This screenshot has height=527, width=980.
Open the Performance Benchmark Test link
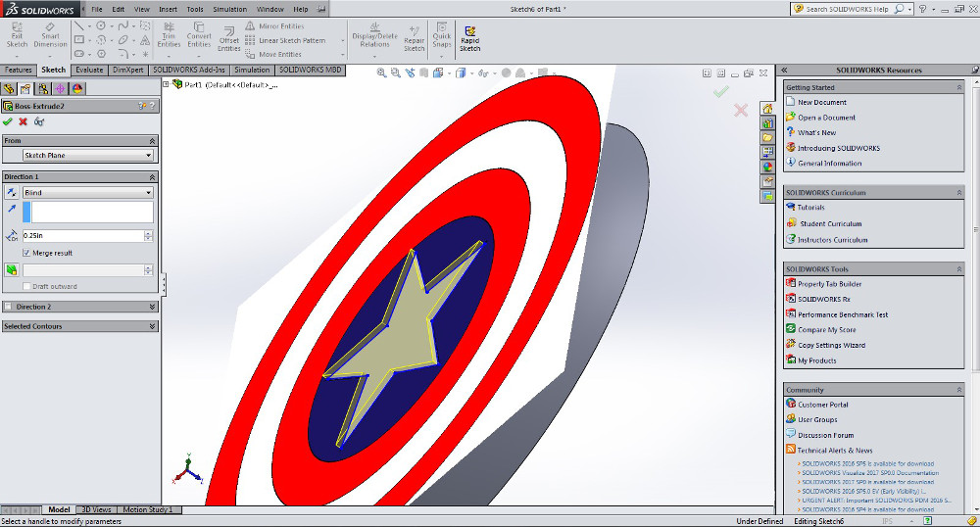click(x=843, y=314)
